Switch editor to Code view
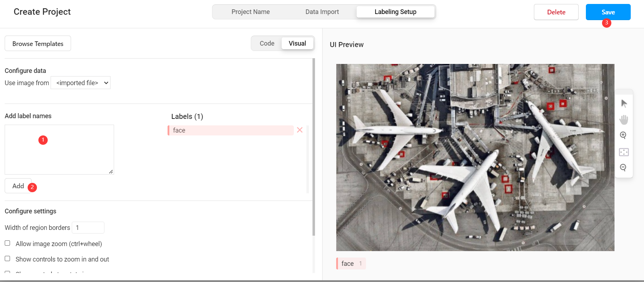 click(x=267, y=43)
